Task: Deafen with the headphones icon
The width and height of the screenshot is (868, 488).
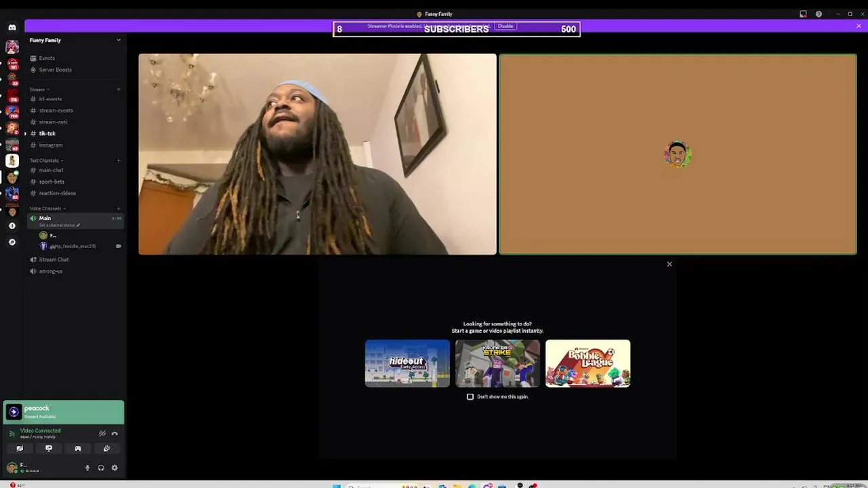Action: point(101,468)
